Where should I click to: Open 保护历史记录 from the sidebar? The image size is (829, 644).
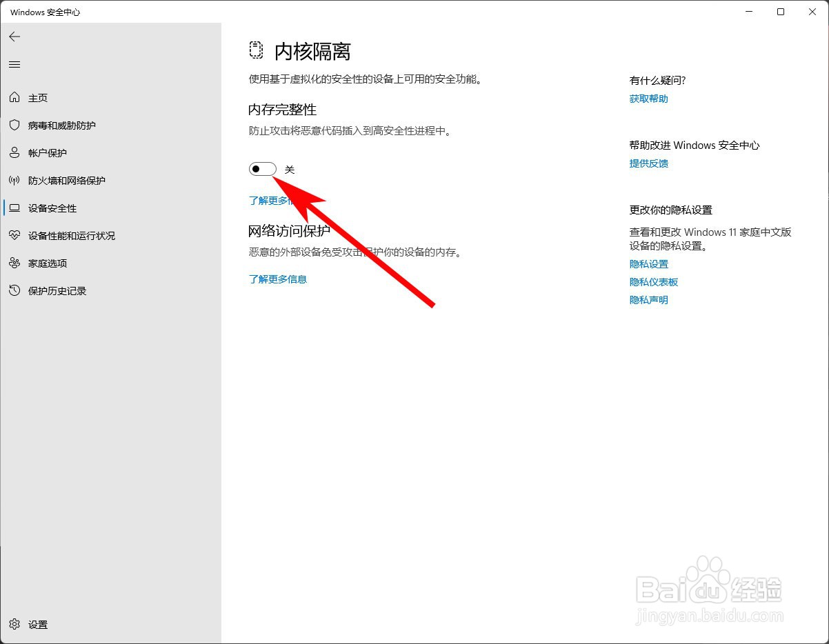point(57,291)
